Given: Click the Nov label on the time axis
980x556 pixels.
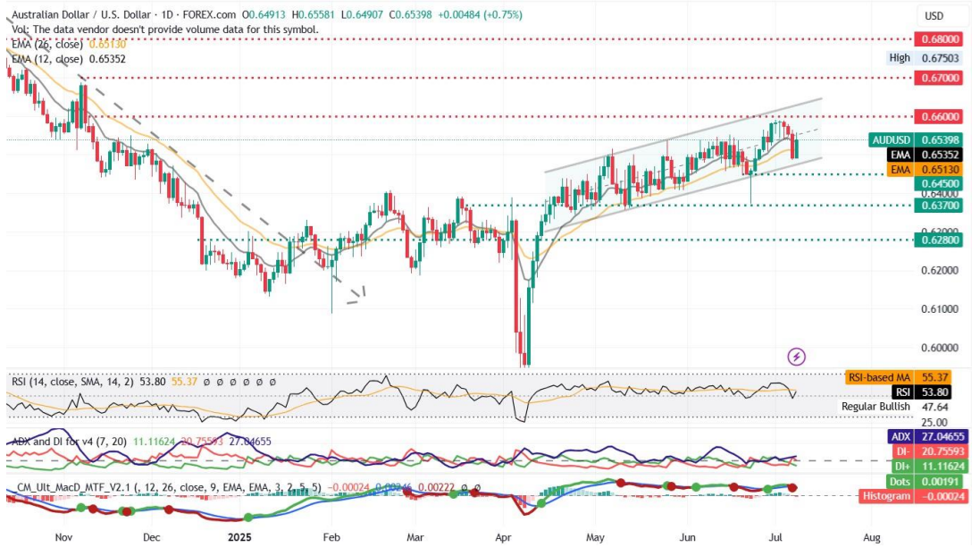Looking at the screenshot, I should [63, 537].
